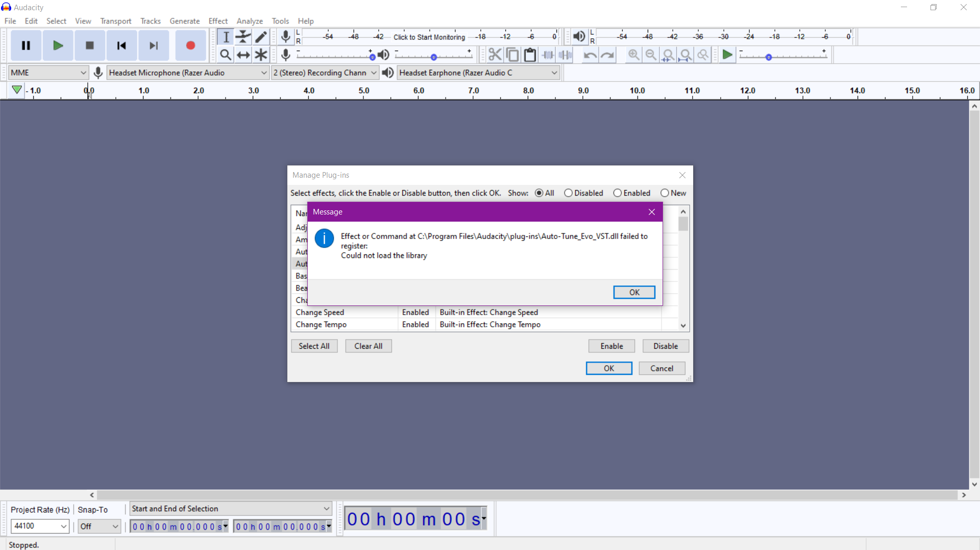980x550 pixels.
Task: Click the Disable button
Action: point(666,346)
